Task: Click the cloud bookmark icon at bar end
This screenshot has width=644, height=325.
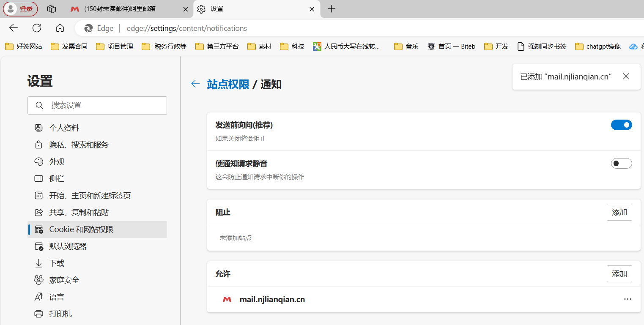Action: (x=633, y=46)
